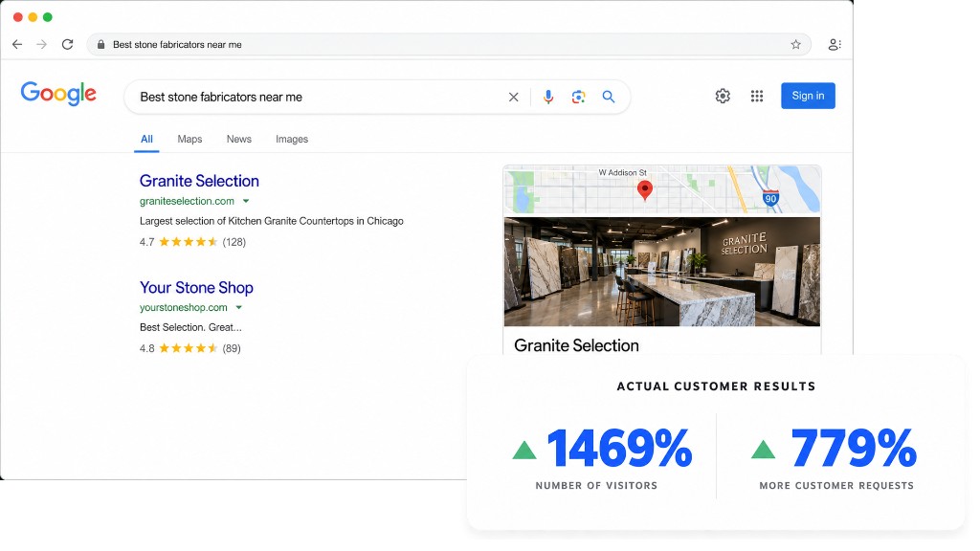Viewport: 980px width, 551px height.
Task: Click the Google logo
Action: [x=58, y=94]
